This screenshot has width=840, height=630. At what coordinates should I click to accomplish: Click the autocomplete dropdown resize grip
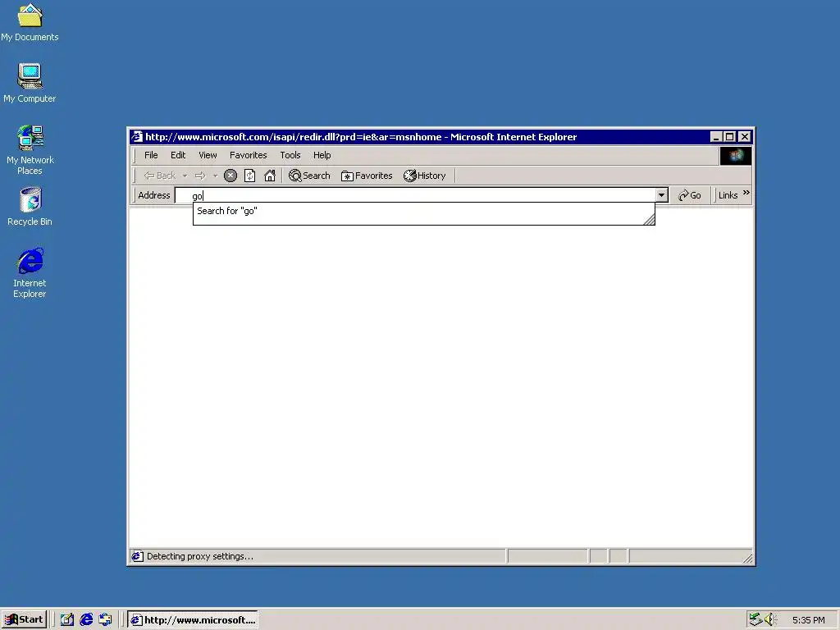click(x=649, y=219)
